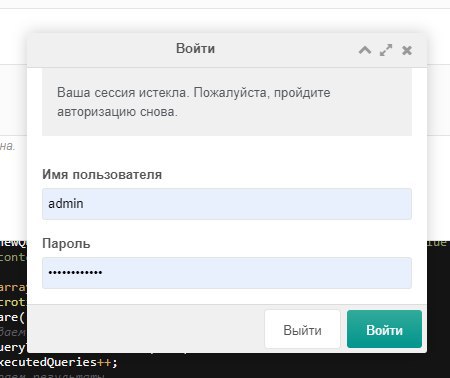The width and height of the screenshot is (450, 378).
Task: Click the Имя пользователя label
Action: [x=102, y=175]
